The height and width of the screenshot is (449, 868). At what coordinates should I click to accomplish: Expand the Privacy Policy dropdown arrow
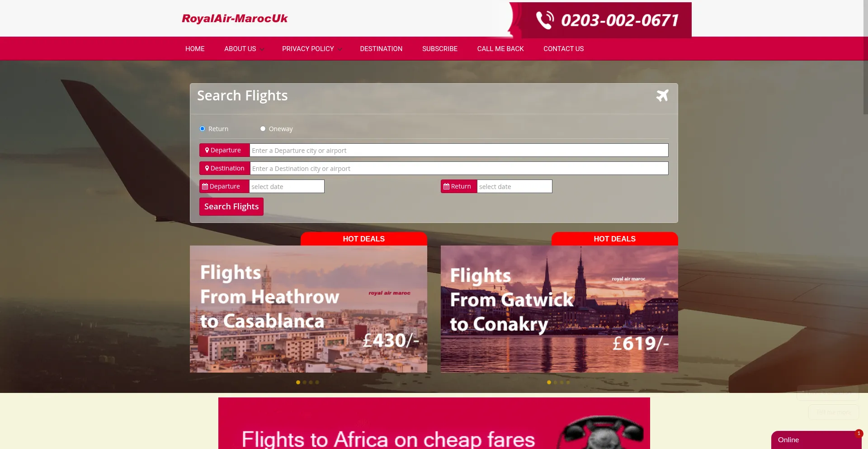coord(340,49)
